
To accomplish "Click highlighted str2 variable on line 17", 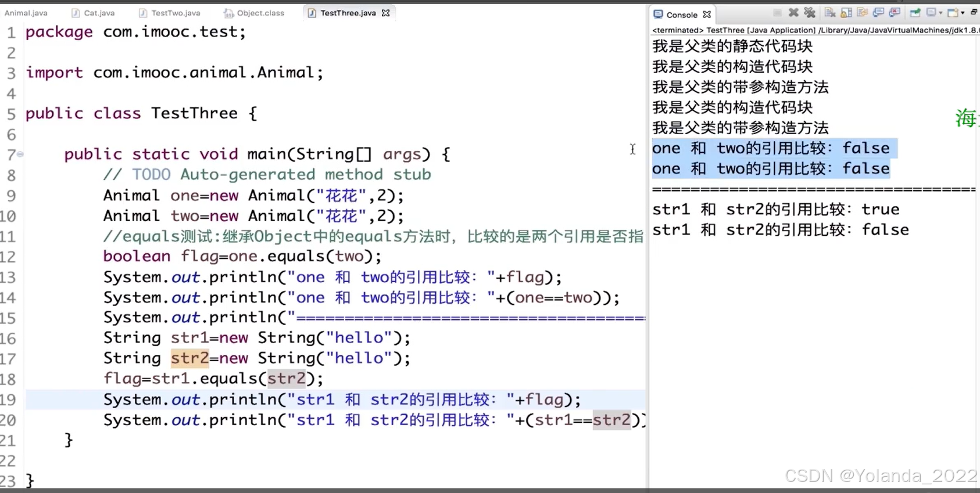I will pyautogui.click(x=189, y=358).
